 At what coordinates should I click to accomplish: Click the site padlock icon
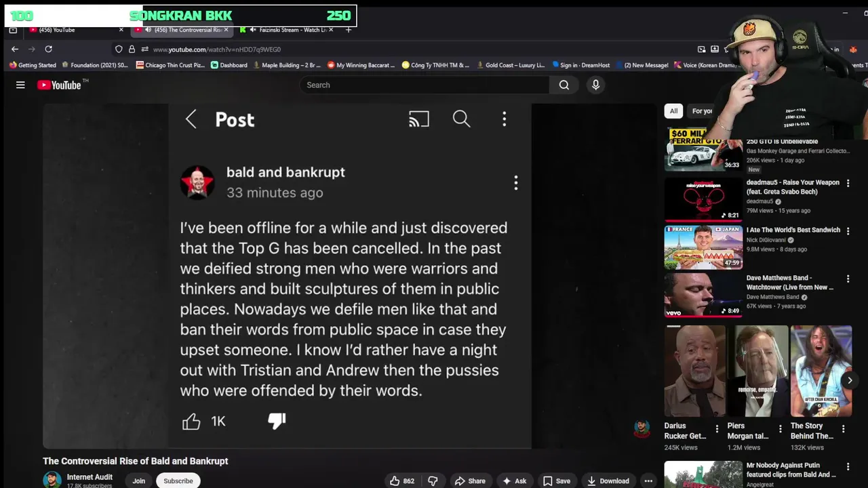(x=132, y=49)
